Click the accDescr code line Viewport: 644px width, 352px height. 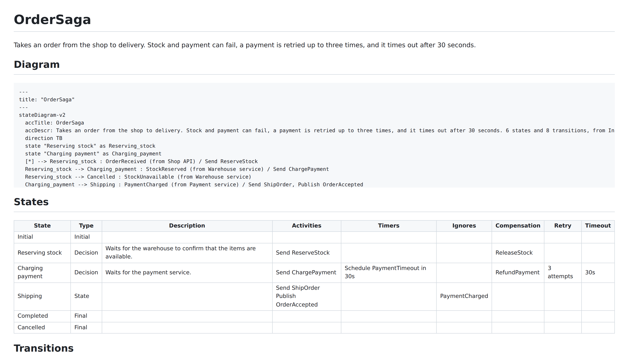coord(320,130)
